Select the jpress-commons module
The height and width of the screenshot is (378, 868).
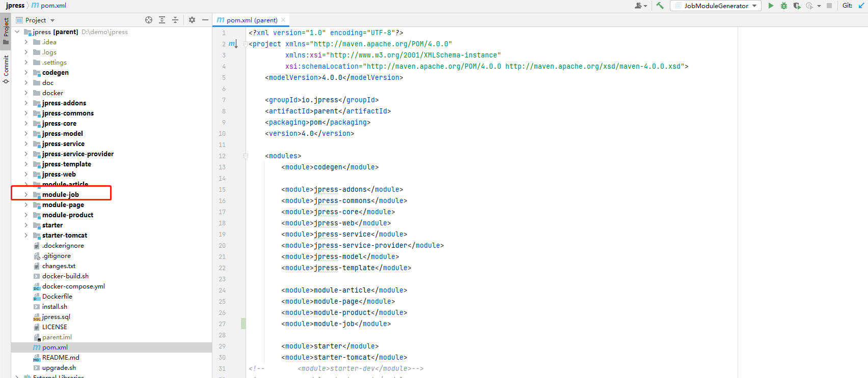click(68, 113)
